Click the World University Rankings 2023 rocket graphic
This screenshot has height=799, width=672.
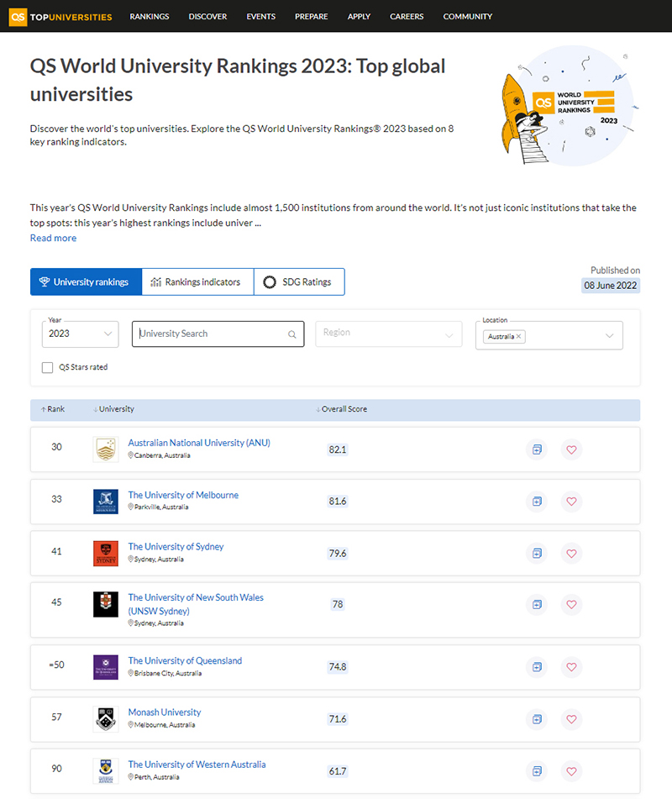tap(570, 106)
